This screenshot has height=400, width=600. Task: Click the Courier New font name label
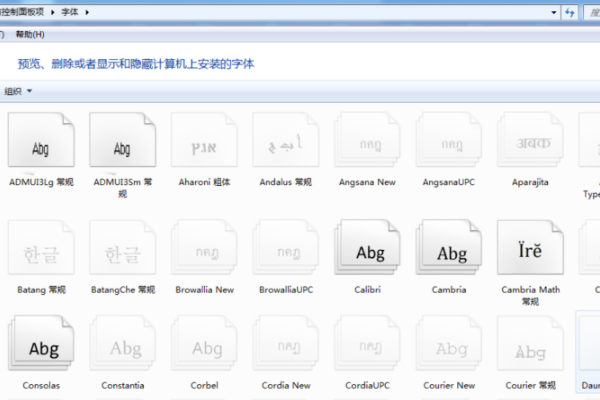(449, 385)
